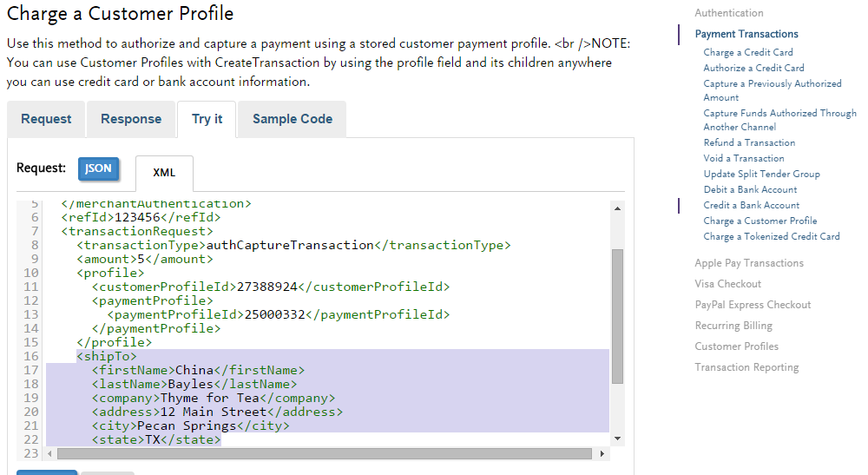The height and width of the screenshot is (475, 868).
Task: Open the Response tab
Action: [131, 119]
